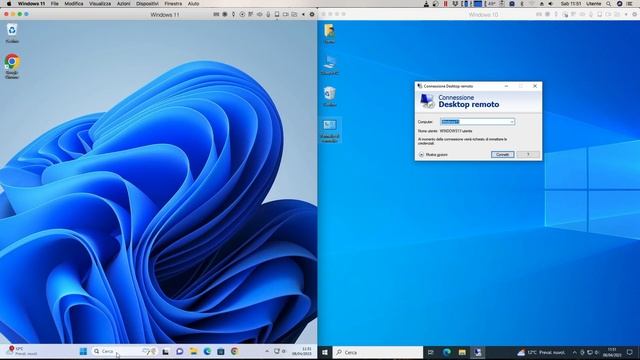
Task: Open the Computer dropdown arrow in Remote Desktop
Action: tap(511, 122)
